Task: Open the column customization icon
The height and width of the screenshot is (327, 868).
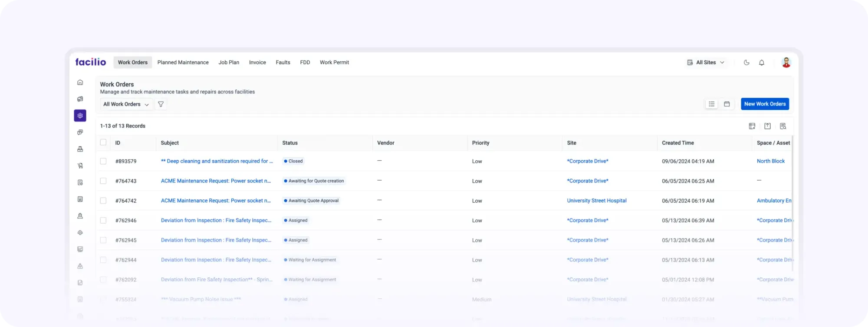Action: click(752, 126)
